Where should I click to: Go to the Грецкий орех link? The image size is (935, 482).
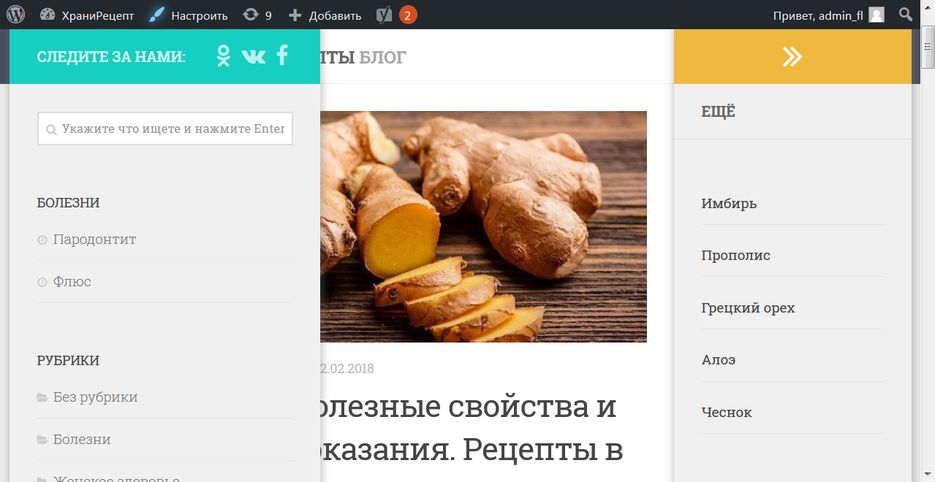(748, 308)
